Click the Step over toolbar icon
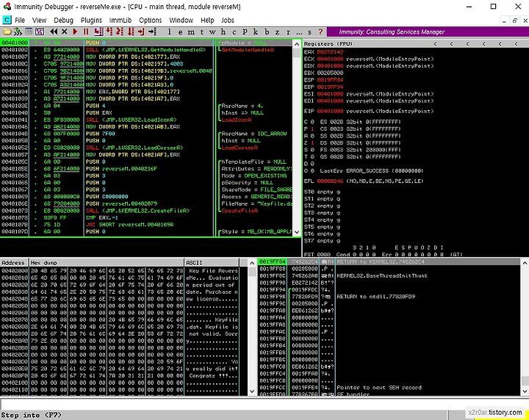 coord(109,32)
